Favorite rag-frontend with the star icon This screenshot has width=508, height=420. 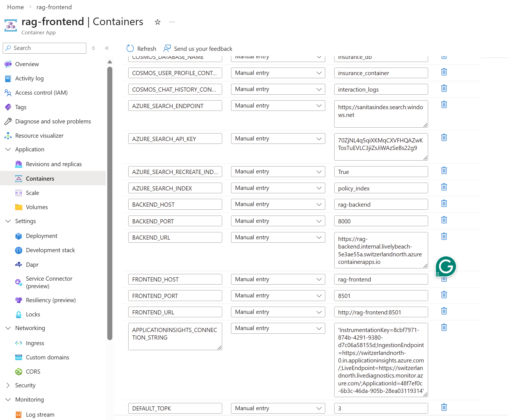pyautogui.click(x=158, y=22)
